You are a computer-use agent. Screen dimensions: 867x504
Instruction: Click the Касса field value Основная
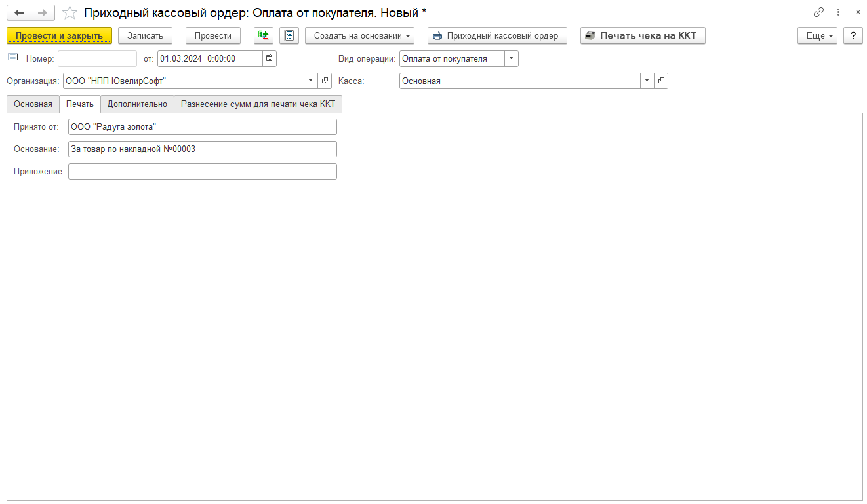[x=520, y=81]
